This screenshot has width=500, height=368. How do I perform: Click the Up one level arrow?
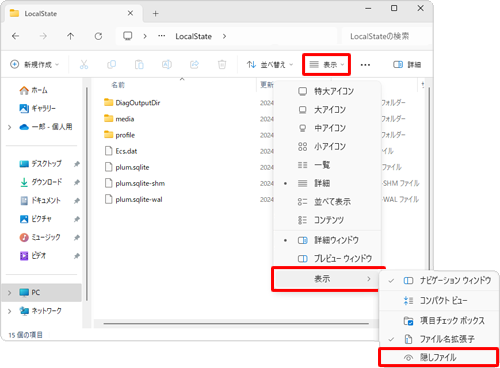pyautogui.click(x=70, y=36)
